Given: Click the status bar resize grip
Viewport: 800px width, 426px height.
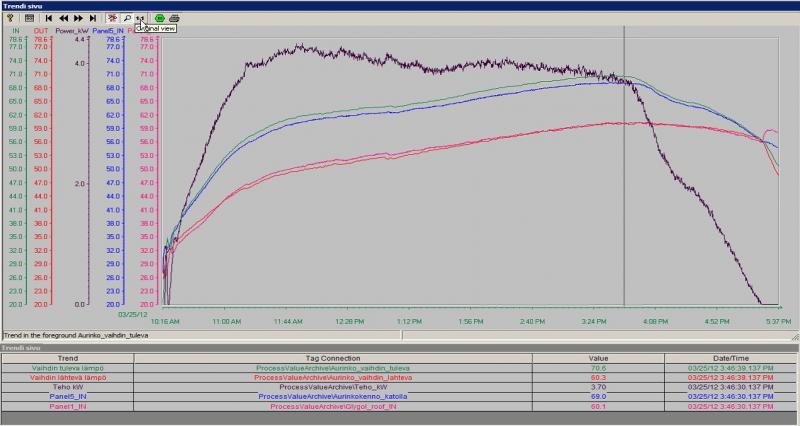Looking at the screenshot, I should (x=795, y=337).
